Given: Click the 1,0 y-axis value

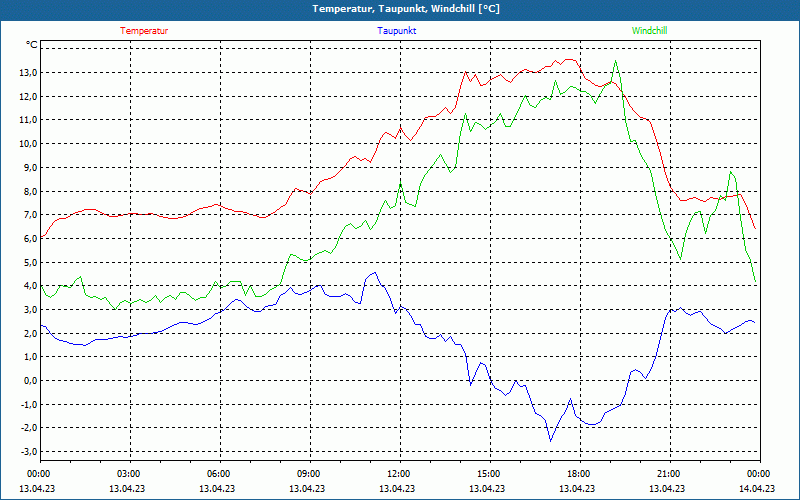Looking at the screenshot, I should 30,357.
